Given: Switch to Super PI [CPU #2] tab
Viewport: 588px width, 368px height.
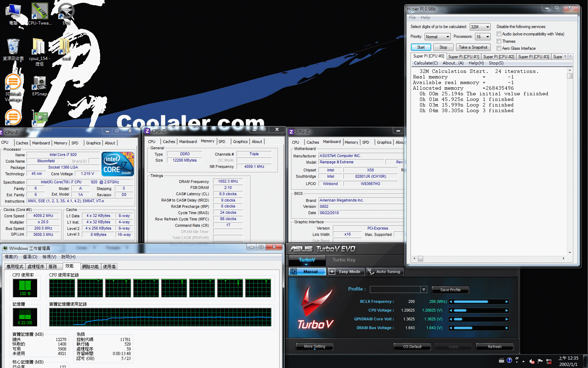Looking at the screenshot, I should point(498,57).
